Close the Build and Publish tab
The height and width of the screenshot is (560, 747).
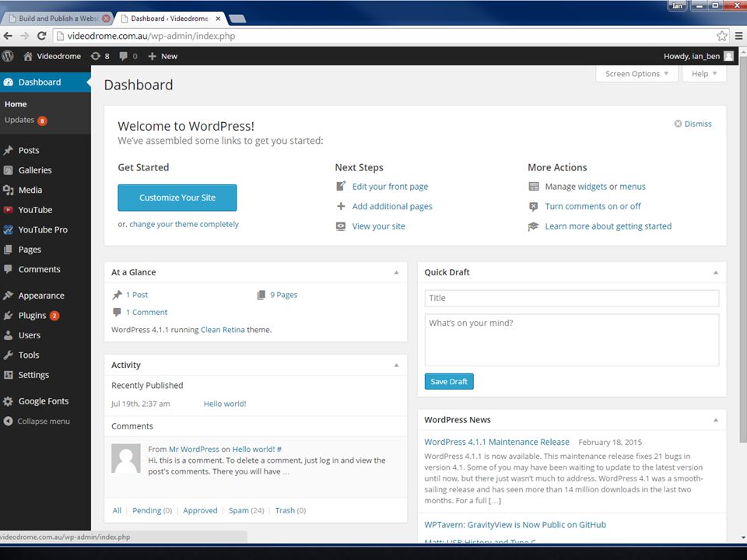[107, 19]
